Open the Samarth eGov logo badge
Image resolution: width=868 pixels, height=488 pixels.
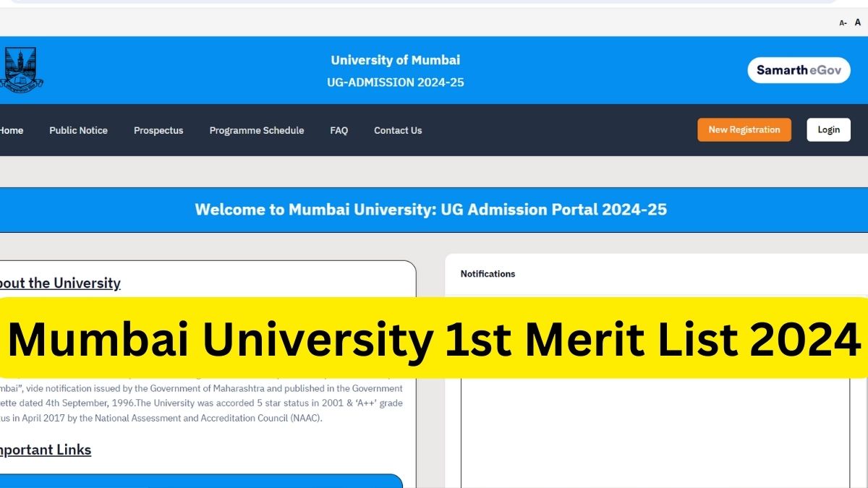[799, 70]
